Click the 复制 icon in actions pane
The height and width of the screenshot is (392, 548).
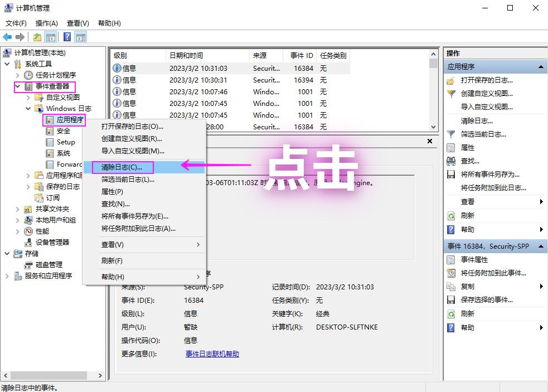[x=451, y=287]
